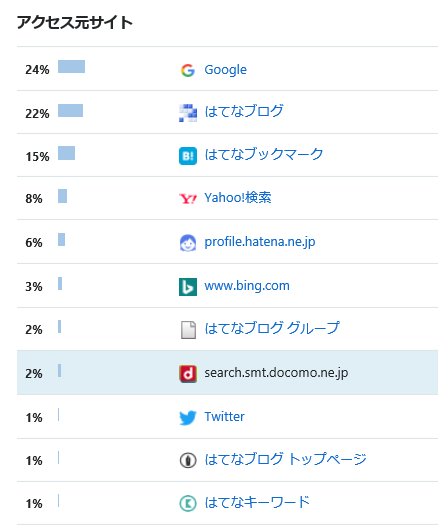The image size is (438, 527).
Task: Select the 6% value text
Action: pyautogui.click(x=34, y=243)
